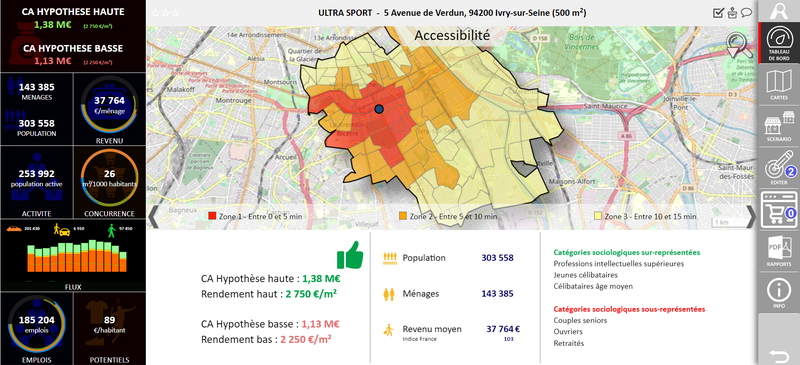Click the Zone 1 red legend swatch
This screenshot has height=365, width=800.
click(x=213, y=216)
